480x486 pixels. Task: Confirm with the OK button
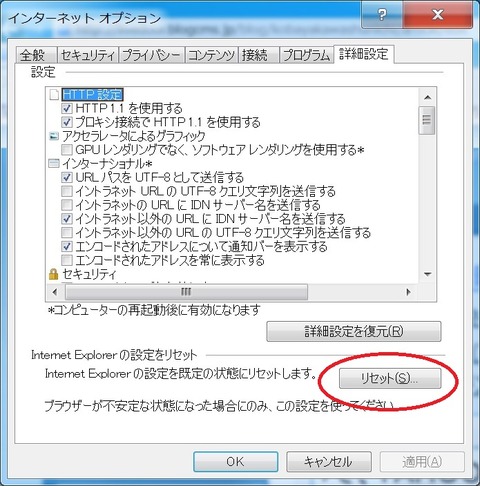click(236, 462)
